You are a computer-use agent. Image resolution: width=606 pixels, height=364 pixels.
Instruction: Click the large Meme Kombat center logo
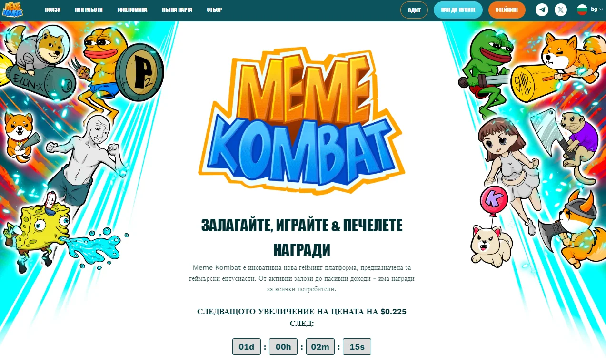point(302,120)
